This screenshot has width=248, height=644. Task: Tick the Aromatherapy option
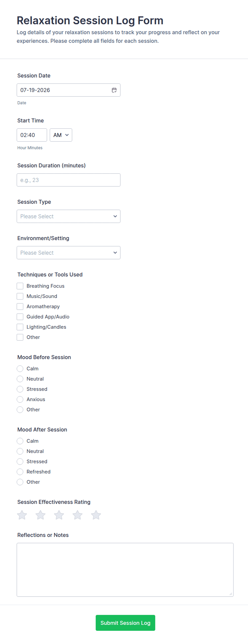point(20,307)
